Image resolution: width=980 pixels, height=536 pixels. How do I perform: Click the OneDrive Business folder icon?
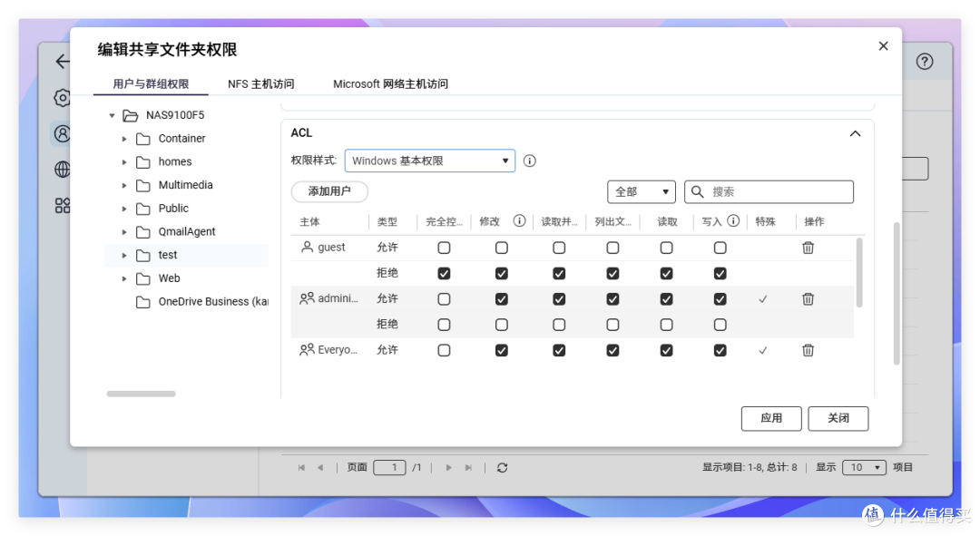[x=143, y=302]
